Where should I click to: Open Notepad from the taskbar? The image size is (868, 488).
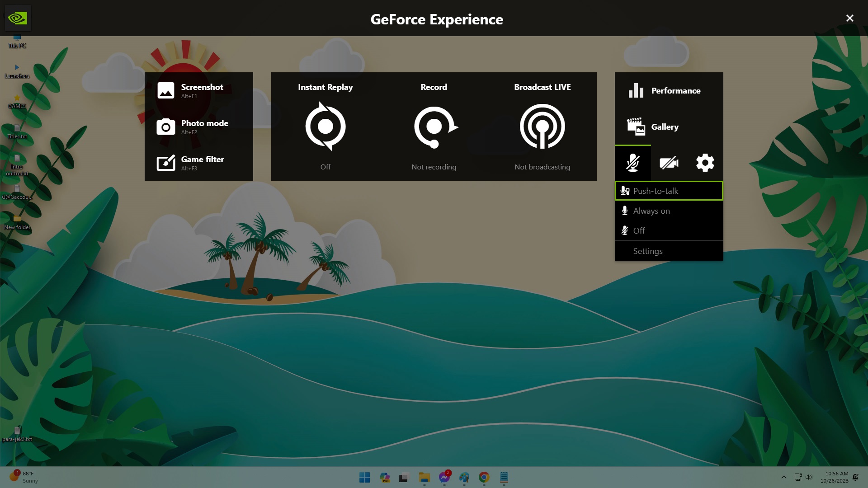[x=504, y=477]
